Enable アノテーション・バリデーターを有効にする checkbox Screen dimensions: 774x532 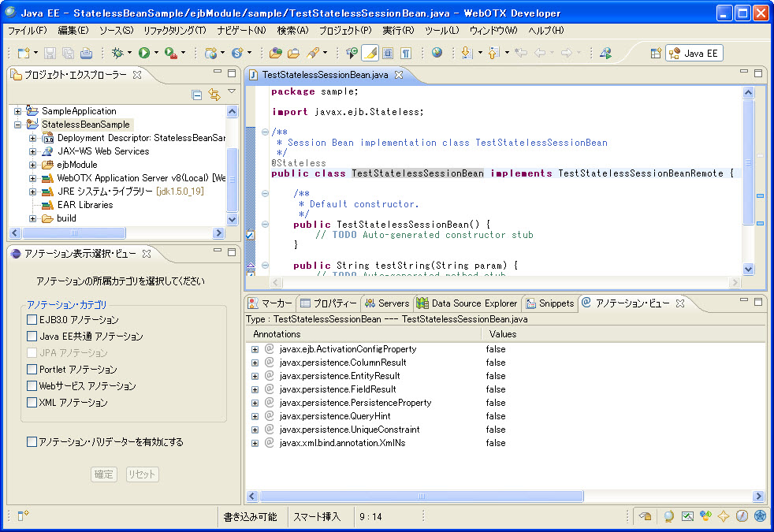32,442
